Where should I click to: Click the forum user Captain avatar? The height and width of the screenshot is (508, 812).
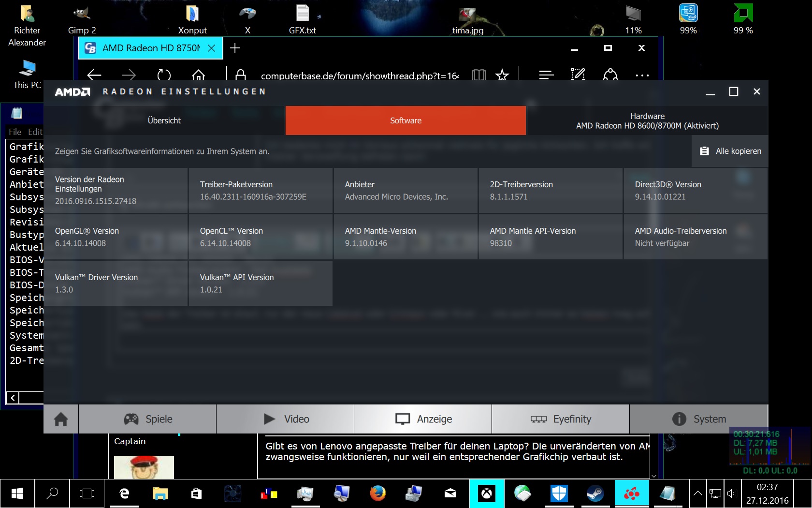[144, 467]
